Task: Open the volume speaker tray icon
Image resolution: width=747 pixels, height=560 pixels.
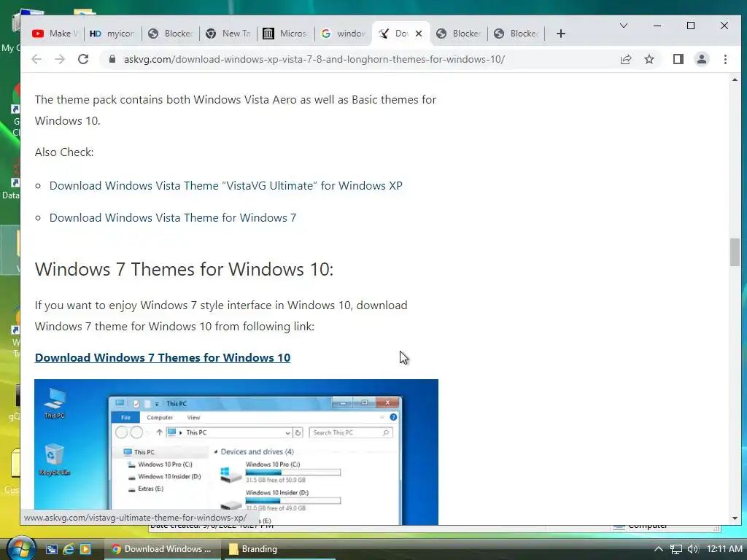Action: 693,549
